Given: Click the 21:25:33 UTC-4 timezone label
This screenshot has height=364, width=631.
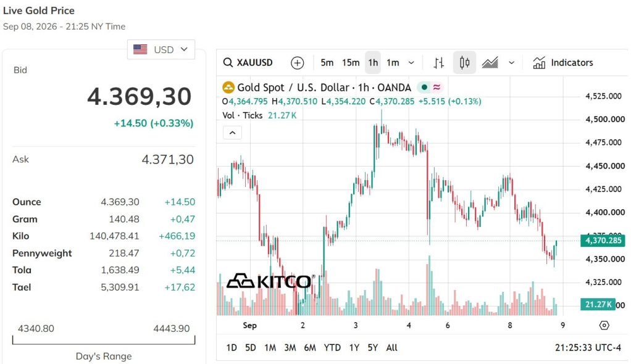Looking at the screenshot, I should click(x=588, y=348).
